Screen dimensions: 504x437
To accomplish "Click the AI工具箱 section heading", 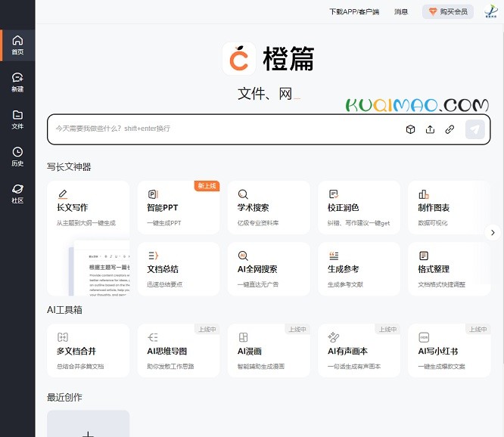I will tap(64, 310).
